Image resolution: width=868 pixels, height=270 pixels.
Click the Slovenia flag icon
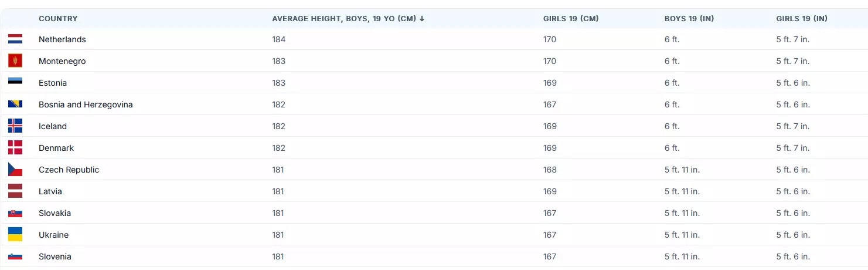point(15,256)
